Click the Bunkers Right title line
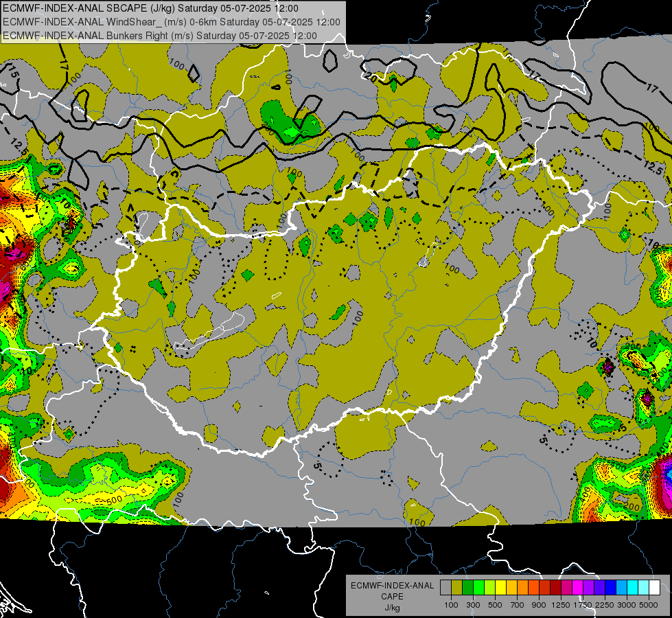The height and width of the screenshot is (618, 672). pos(160,36)
